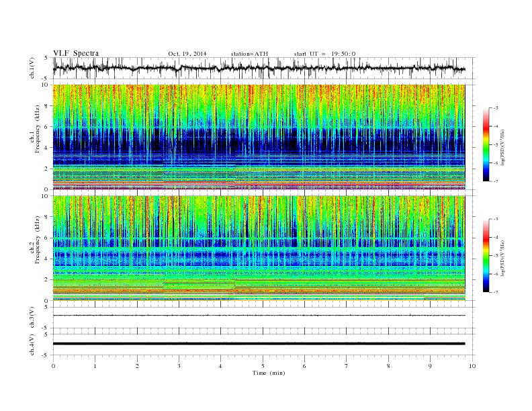Click the "station=ATH" header label
The height and width of the screenshot is (411, 532).
click(249, 54)
